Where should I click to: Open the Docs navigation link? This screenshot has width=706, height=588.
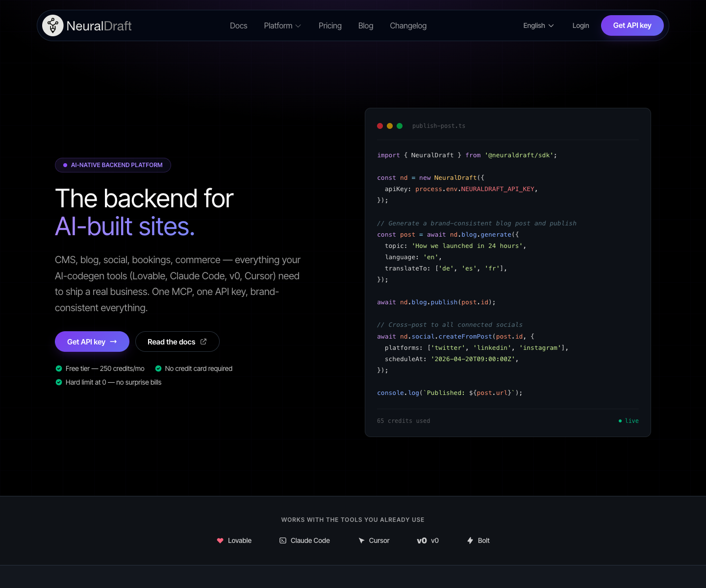point(238,25)
